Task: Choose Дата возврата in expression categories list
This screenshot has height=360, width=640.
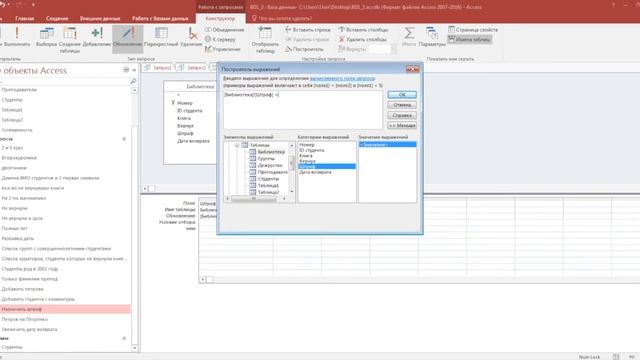Action: [x=315, y=172]
